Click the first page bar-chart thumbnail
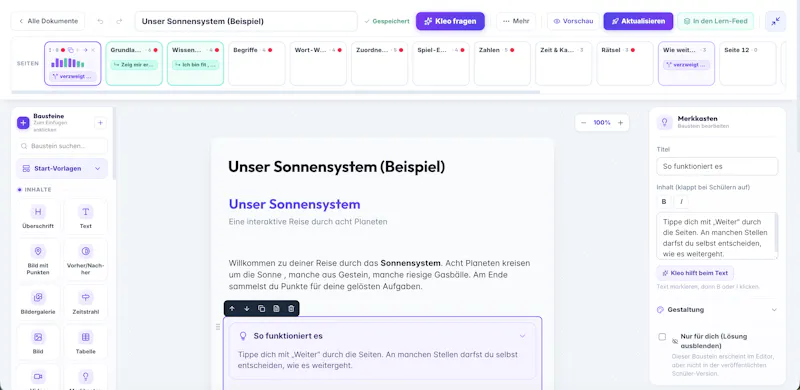Screen dimensions: 800x390 (x=67, y=63)
